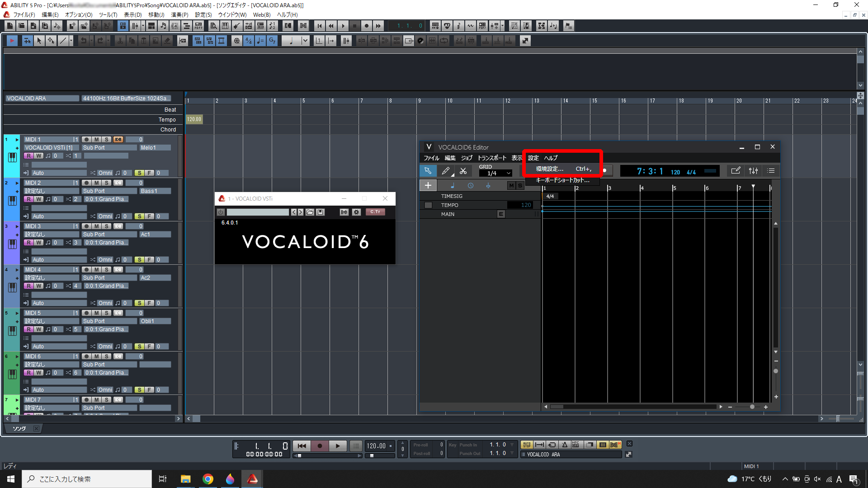Click the add track plus icon in VOCALOID6 Editor

click(x=428, y=185)
